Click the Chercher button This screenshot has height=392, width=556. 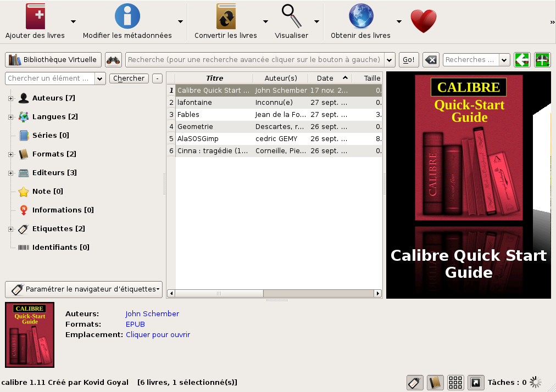click(129, 79)
